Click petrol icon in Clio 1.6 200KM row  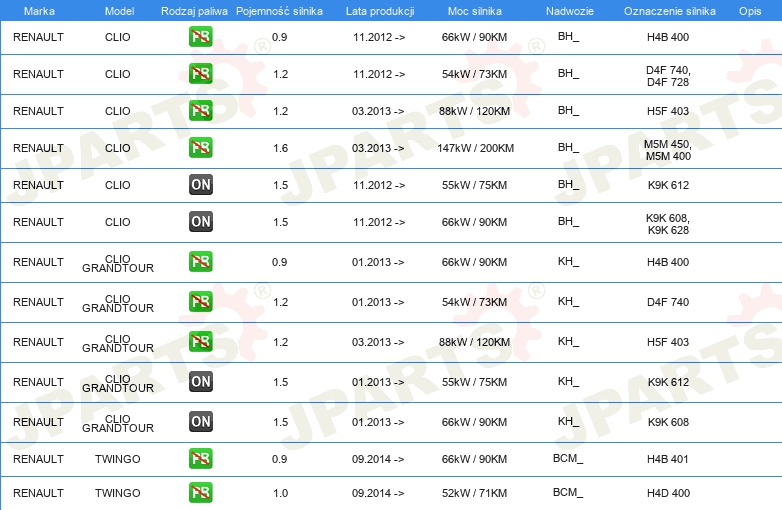[200, 147]
